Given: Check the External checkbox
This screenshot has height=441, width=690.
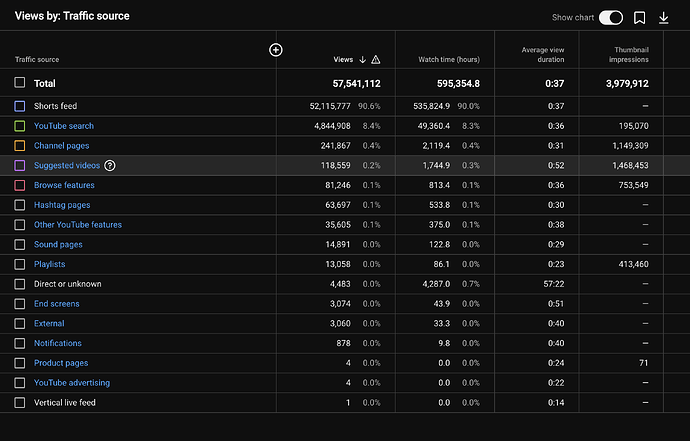Looking at the screenshot, I should [20, 324].
